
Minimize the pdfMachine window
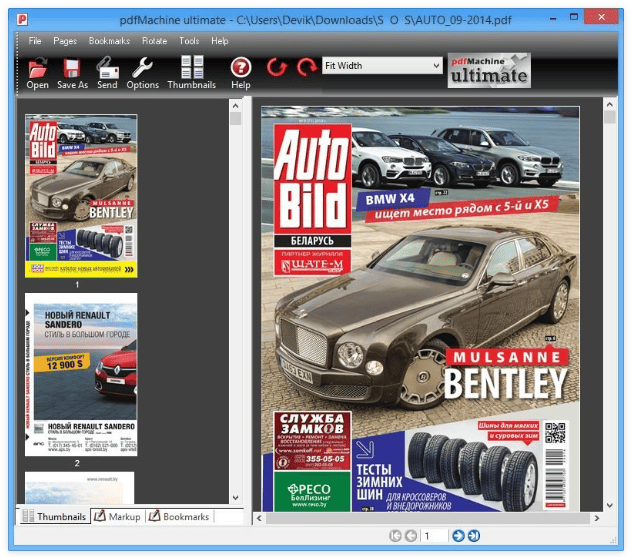(x=553, y=18)
